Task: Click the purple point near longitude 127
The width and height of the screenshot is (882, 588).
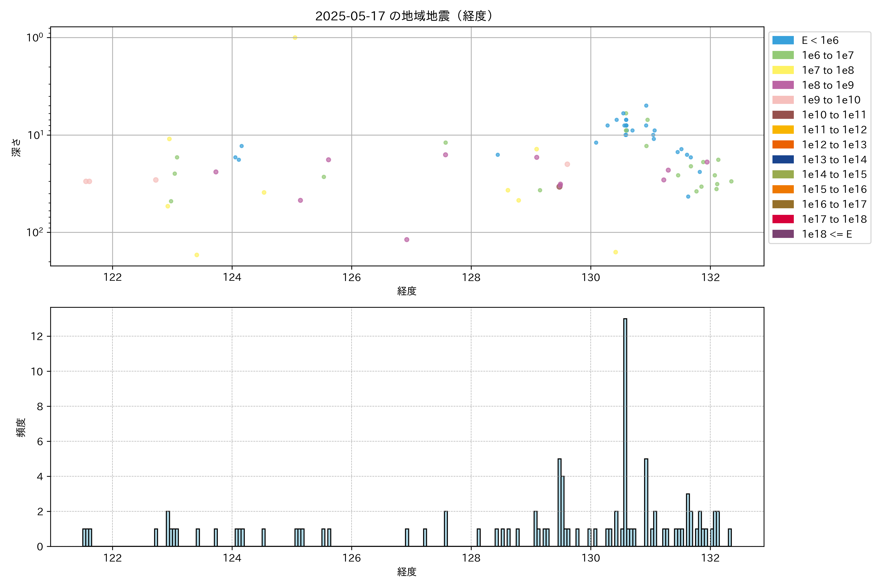Action: [406, 240]
